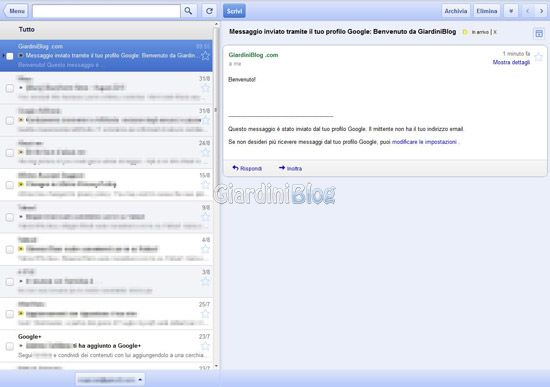Click importance marker on the 24/8 email
The height and width of the screenshot is (387, 550).
pos(21,152)
